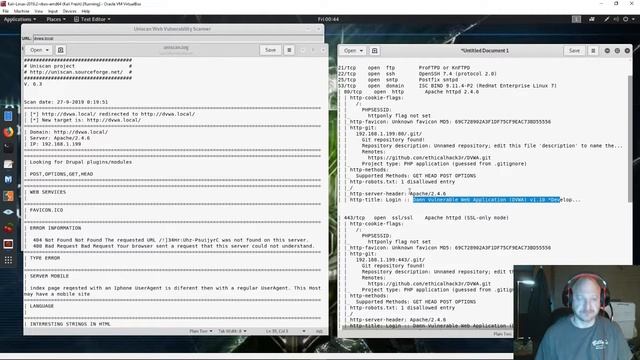Open line and column selector in left editor
The width and height of the screenshot is (640, 360).
(x=285, y=331)
